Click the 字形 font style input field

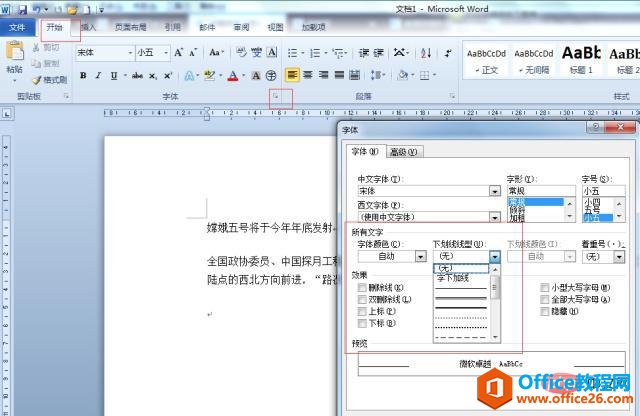541,191
